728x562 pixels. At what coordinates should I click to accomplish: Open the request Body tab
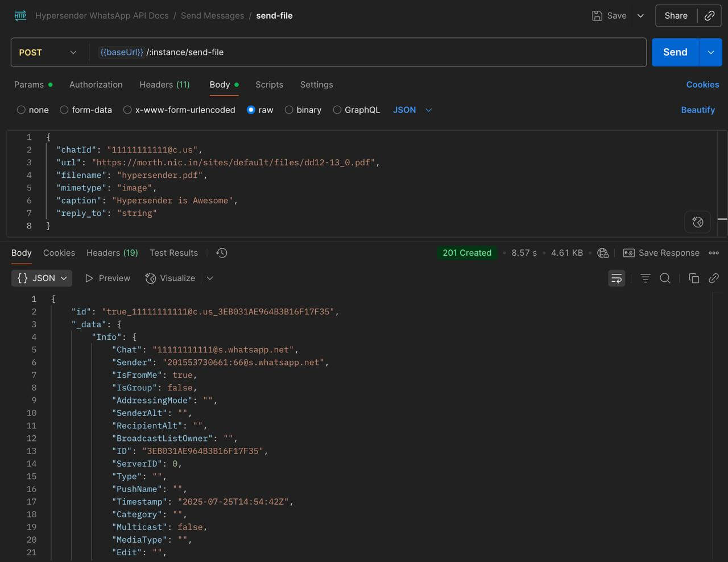(224, 85)
